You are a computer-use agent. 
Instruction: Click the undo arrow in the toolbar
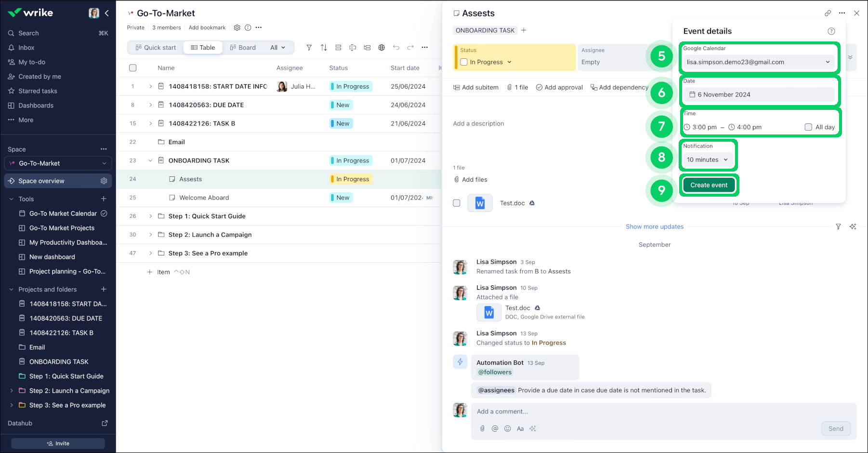pyautogui.click(x=396, y=47)
